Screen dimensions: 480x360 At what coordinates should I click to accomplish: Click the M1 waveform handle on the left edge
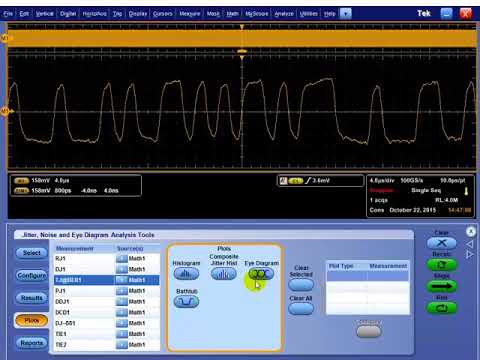6,111
